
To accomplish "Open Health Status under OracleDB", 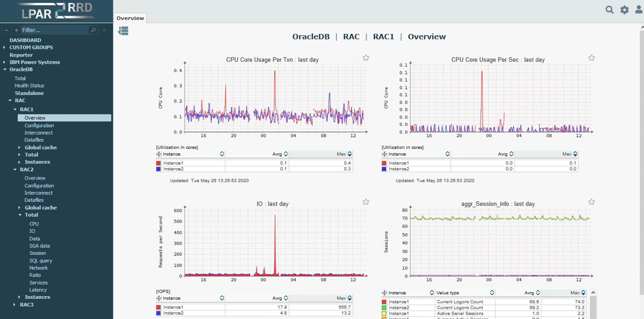I will (x=29, y=86).
